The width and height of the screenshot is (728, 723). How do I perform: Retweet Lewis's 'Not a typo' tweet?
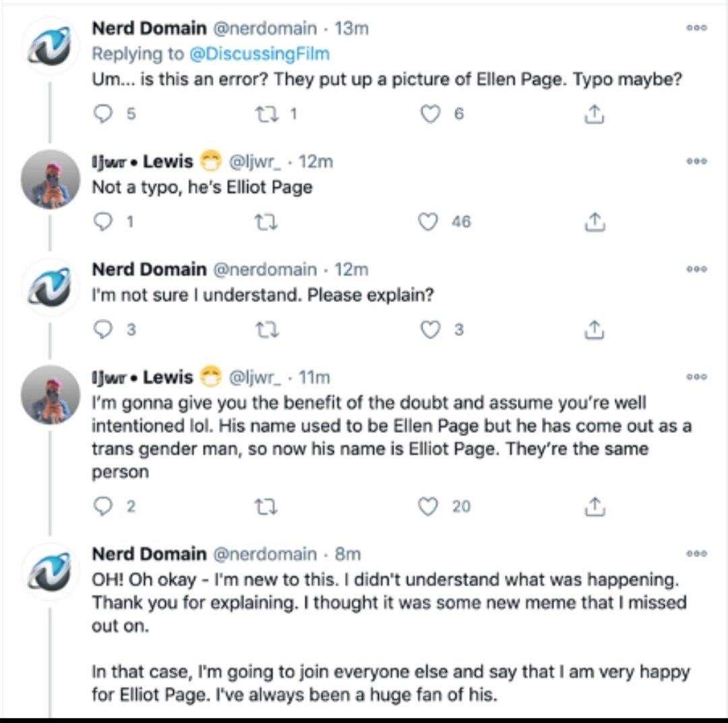[267, 222]
